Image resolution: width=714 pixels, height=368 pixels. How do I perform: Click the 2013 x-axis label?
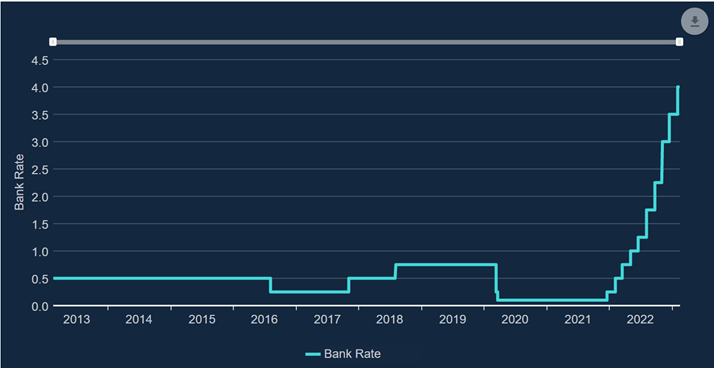pyautogui.click(x=76, y=319)
